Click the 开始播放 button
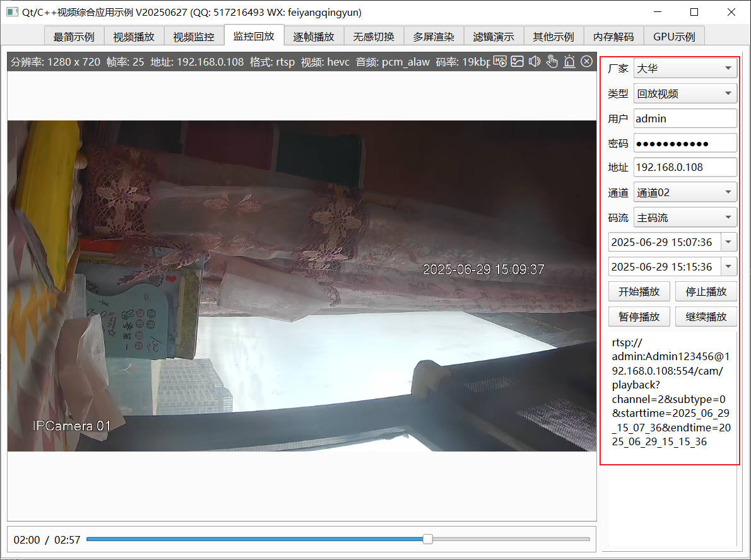This screenshot has height=560, width=751. pos(639,291)
